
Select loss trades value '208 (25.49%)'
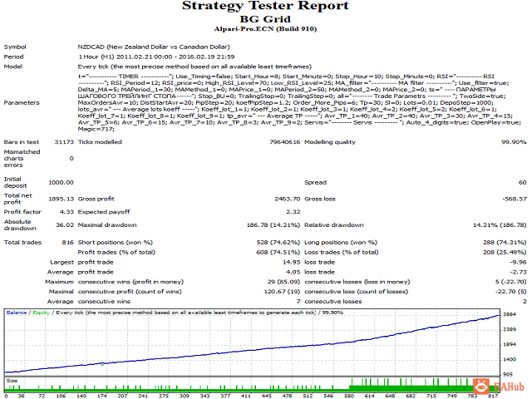(x=505, y=252)
